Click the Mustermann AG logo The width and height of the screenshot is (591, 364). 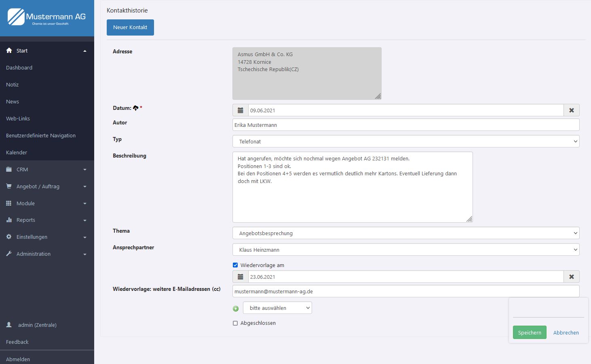click(47, 17)
